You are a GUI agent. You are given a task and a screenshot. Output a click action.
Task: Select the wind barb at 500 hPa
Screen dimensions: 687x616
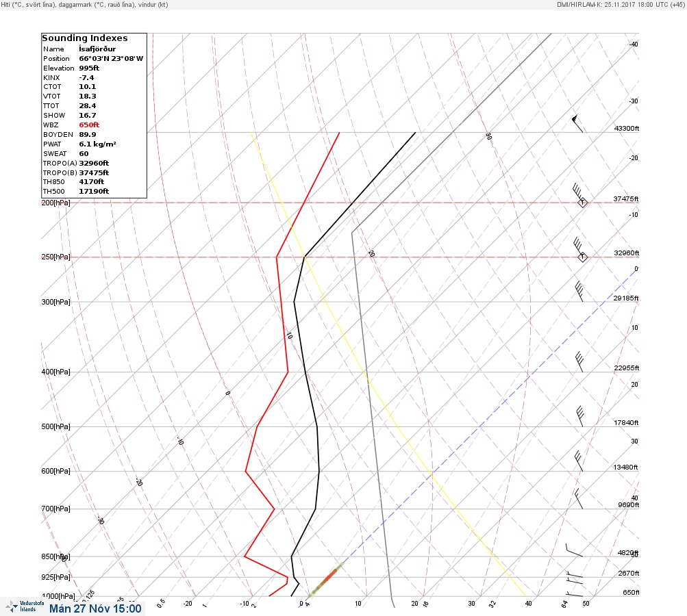(579, 416)
